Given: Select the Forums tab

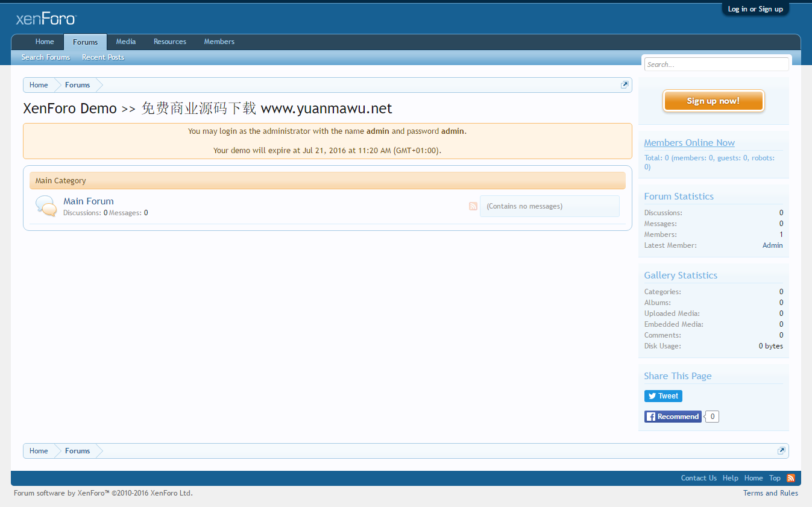Looking at the screenshot, I should click(85, 42).
